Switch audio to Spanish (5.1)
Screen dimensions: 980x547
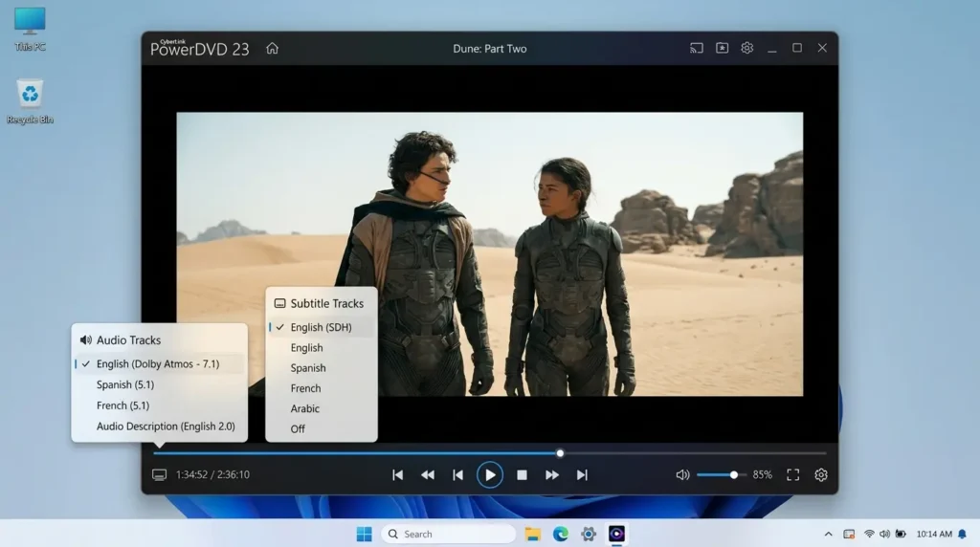point(125,384)
